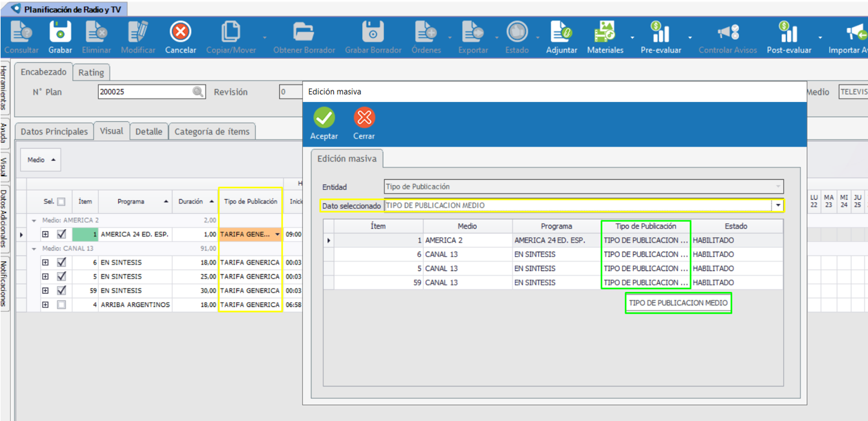Collapse the Medio: CANAL 13 group
Screen dimensions: 868x421
point(34,248)
